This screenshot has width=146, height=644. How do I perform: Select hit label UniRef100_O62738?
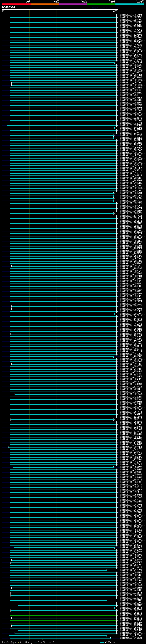click(x=131, y=65)
